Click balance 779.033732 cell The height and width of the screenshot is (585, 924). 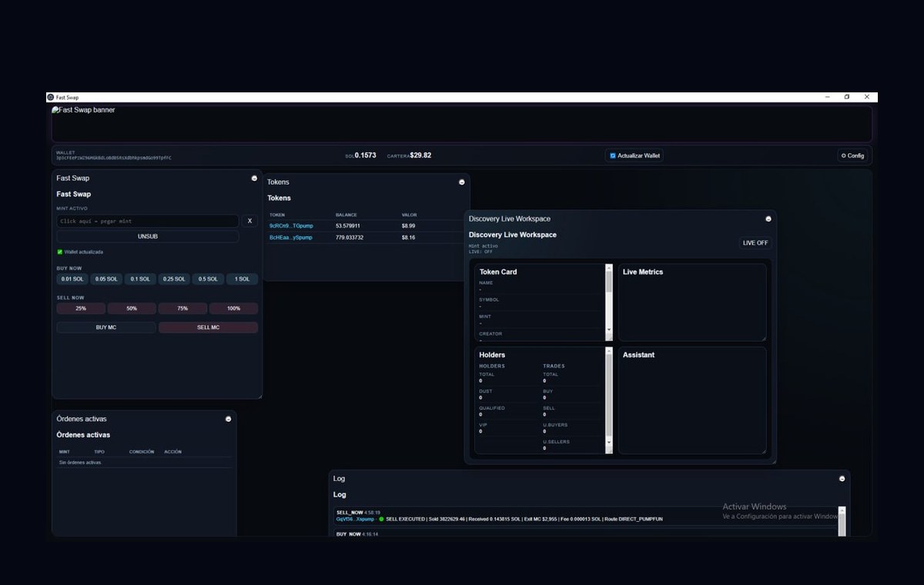click(350, 237)
